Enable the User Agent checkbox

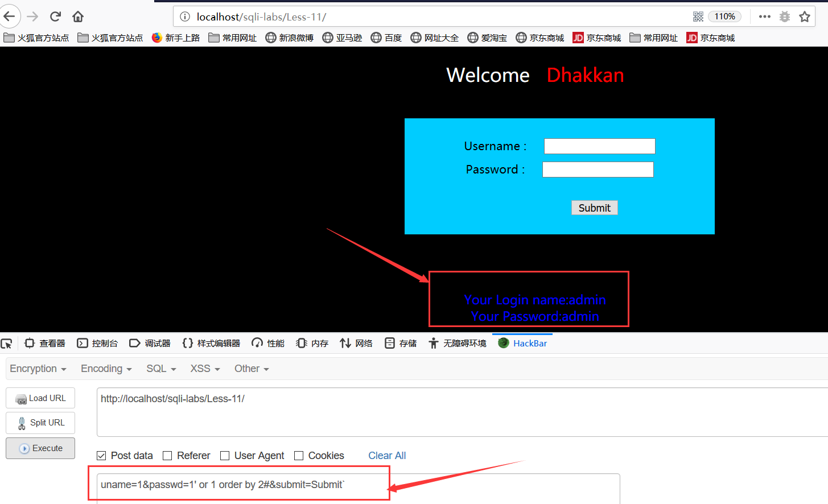click(225, 456)
